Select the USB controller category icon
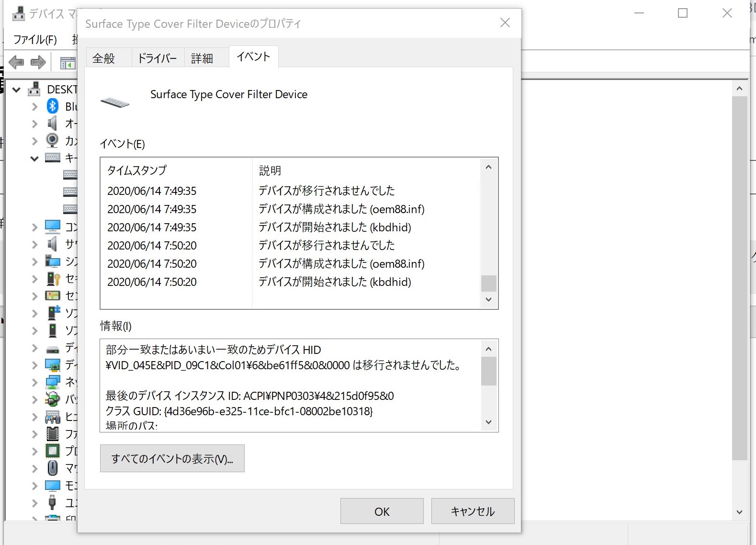Image resolution: width=756 pixels, height=545 pixels. 53,502
